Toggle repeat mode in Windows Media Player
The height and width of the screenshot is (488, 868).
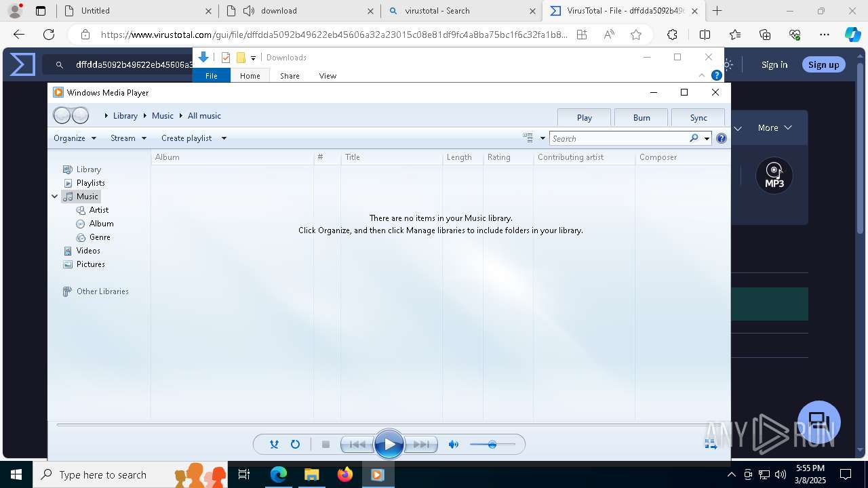[x=295, y=445]
